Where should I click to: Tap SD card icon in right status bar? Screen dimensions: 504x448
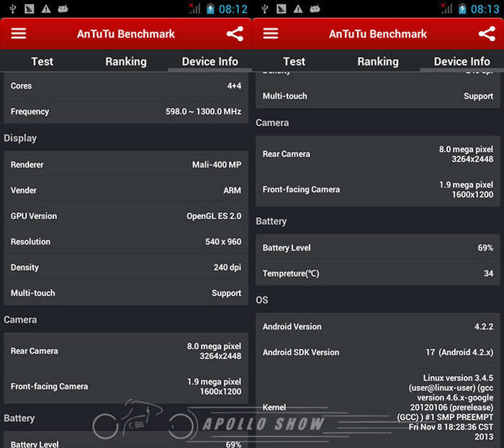coord(282,9)
